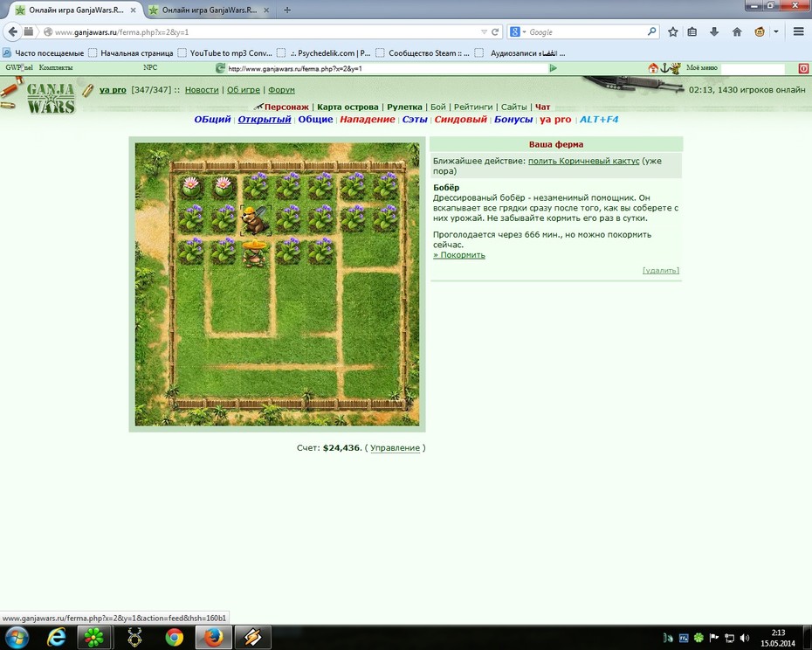The height and width of the screenshot is (650, 812).
Task: Click the Об игре link
Action: tap(244, 90)
